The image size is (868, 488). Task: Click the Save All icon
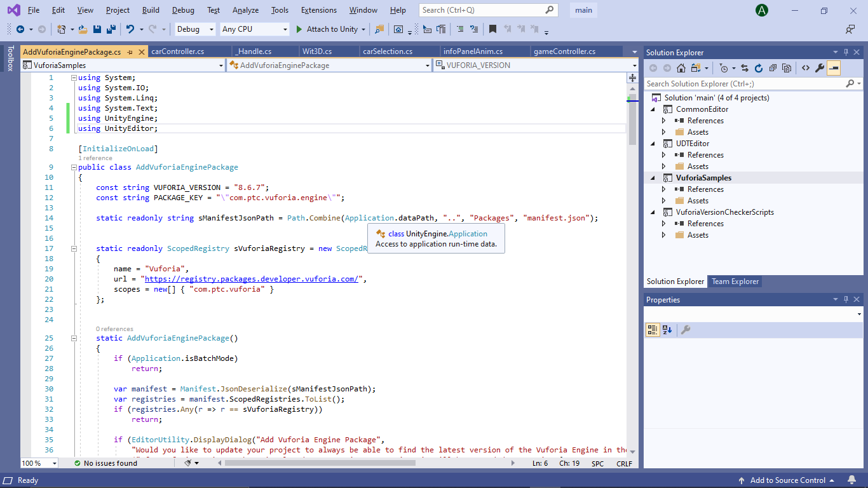[111, 29]
